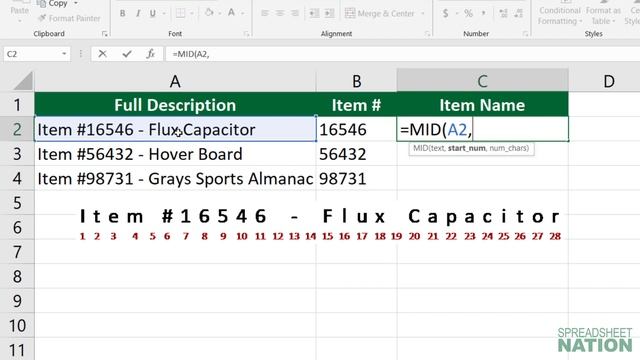Screen dimensions: 640x360
Task: Align text right in the Alignment group
Action: 294,13
